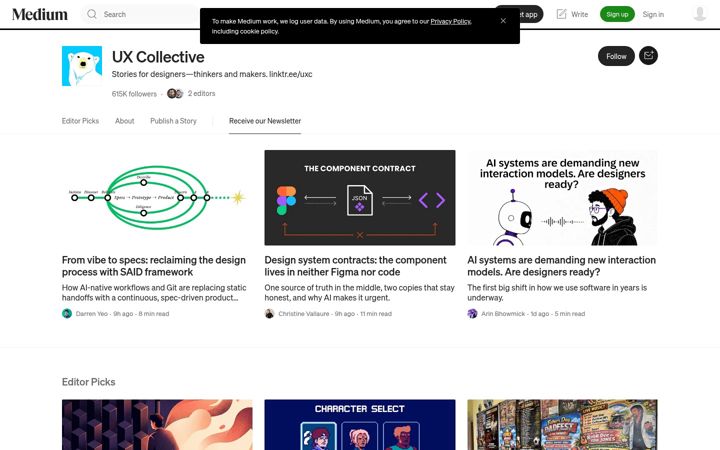The width and height of the screenshot is (720, 450).
Task: Open the Darren Yeo author name
Action: tap(91, 314)
